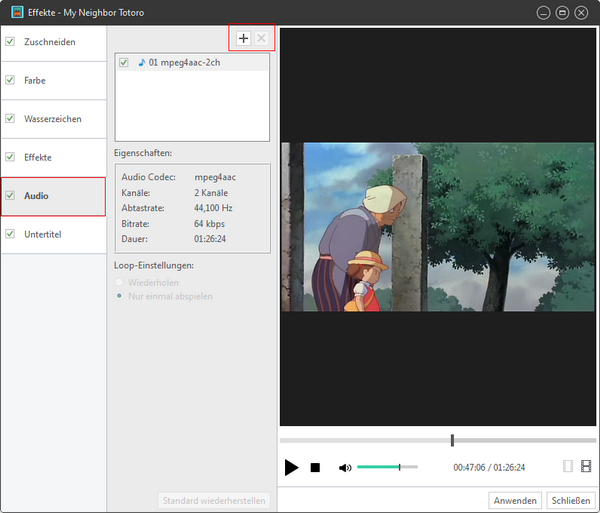
Task: Select the Audio tab
Action: [x=54, y=196]
